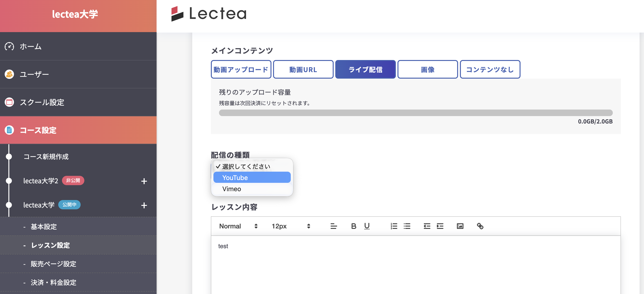
Task: Expand the lectea大学2 course with the plus
Action: (144, 181)
